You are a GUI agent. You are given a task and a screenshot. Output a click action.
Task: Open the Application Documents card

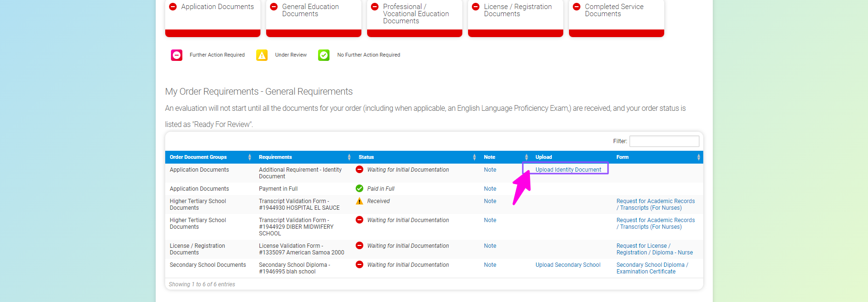point(213,17)
